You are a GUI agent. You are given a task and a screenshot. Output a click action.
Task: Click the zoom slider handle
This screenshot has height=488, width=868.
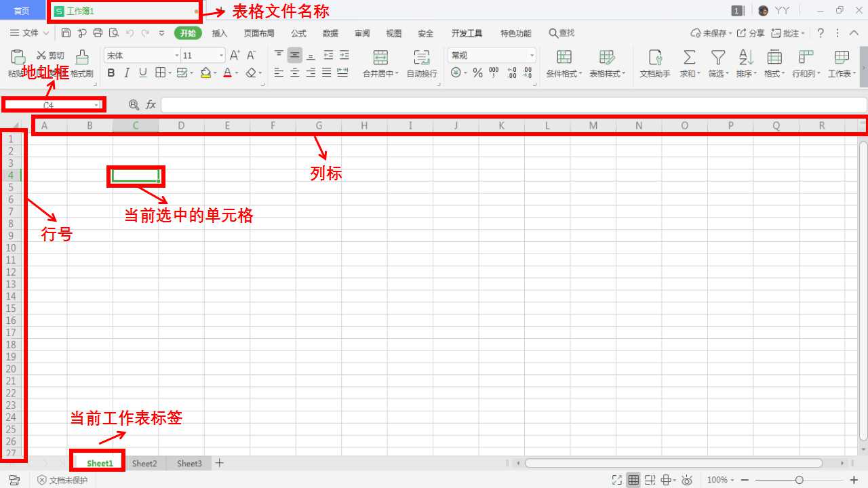tap(800, 480)
